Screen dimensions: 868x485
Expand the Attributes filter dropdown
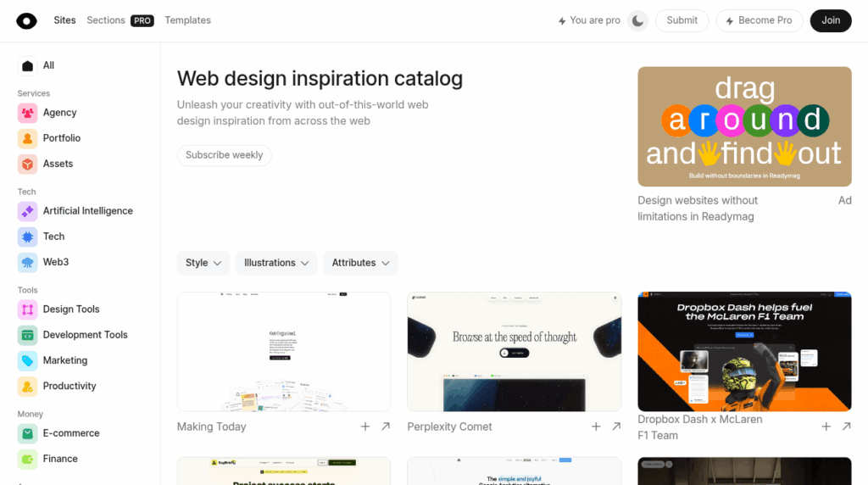point(360,263)
